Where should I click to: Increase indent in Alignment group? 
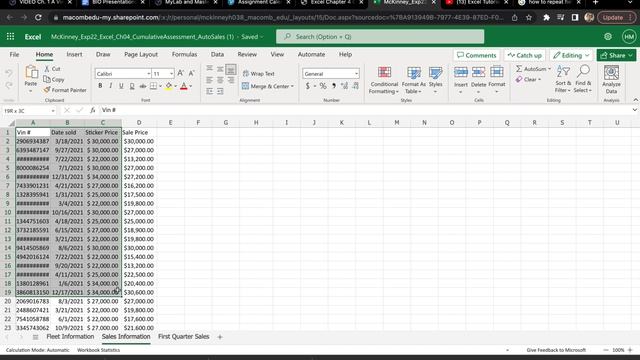[x=220, y=91]
